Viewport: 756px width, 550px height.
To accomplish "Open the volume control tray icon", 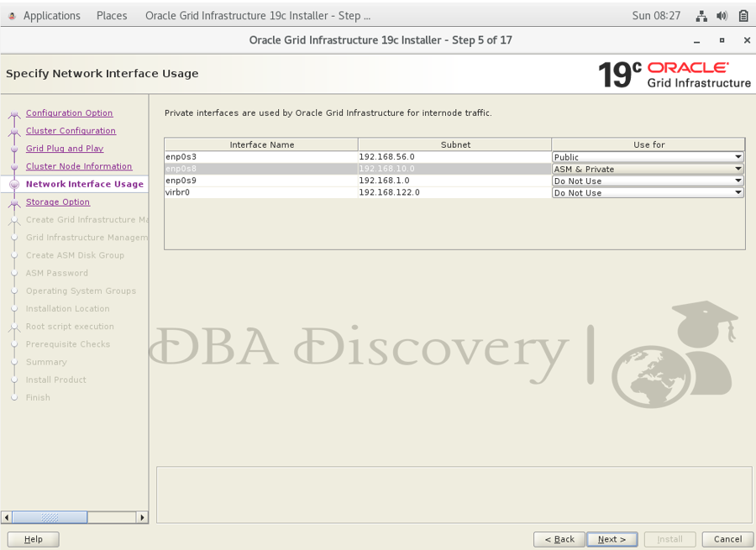I will point(722,16).
